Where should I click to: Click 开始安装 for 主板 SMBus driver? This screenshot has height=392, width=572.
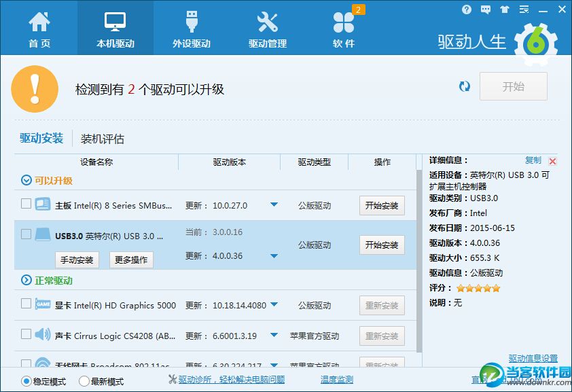pyautogui.click(x=382, y=205)
